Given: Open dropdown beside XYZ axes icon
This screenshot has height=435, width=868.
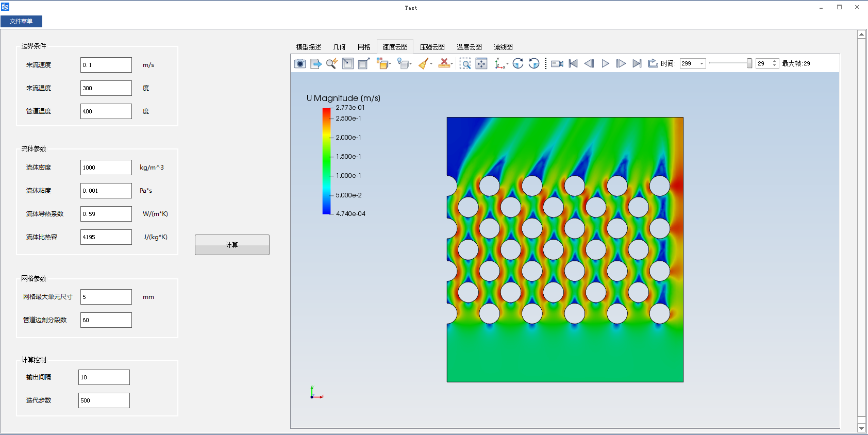Looking at the screenshot, I should point(508,64).
